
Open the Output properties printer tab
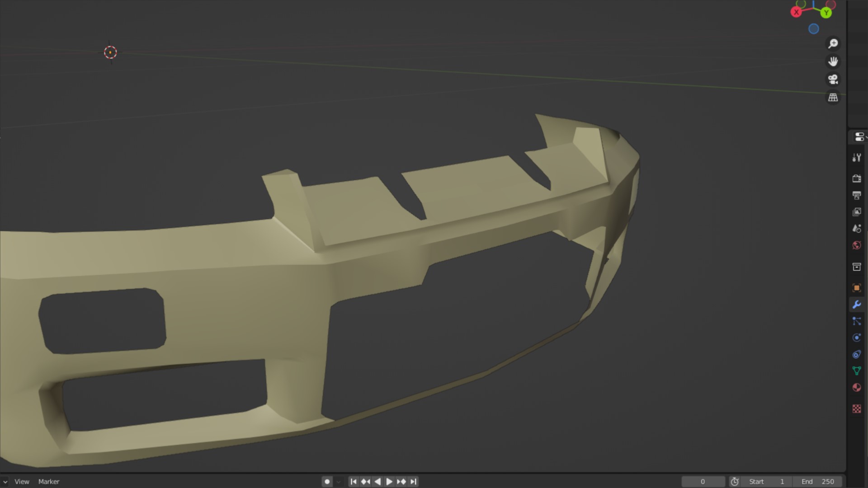[856, 195]
